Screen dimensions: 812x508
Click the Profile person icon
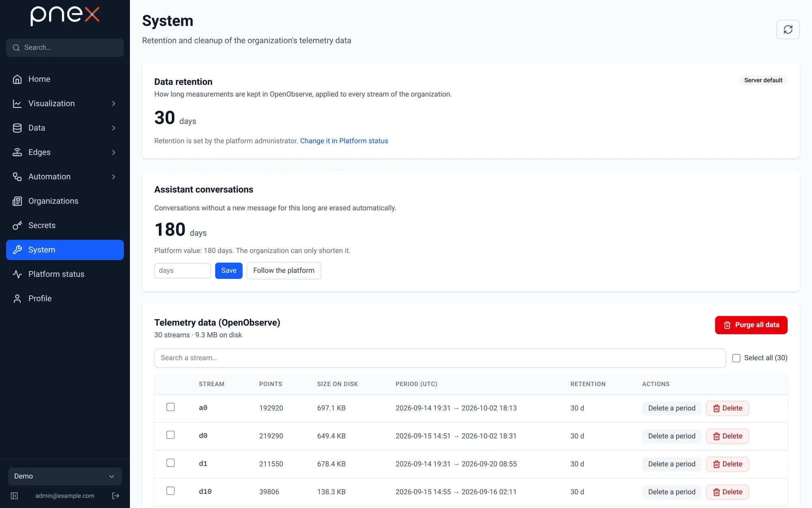17,299
